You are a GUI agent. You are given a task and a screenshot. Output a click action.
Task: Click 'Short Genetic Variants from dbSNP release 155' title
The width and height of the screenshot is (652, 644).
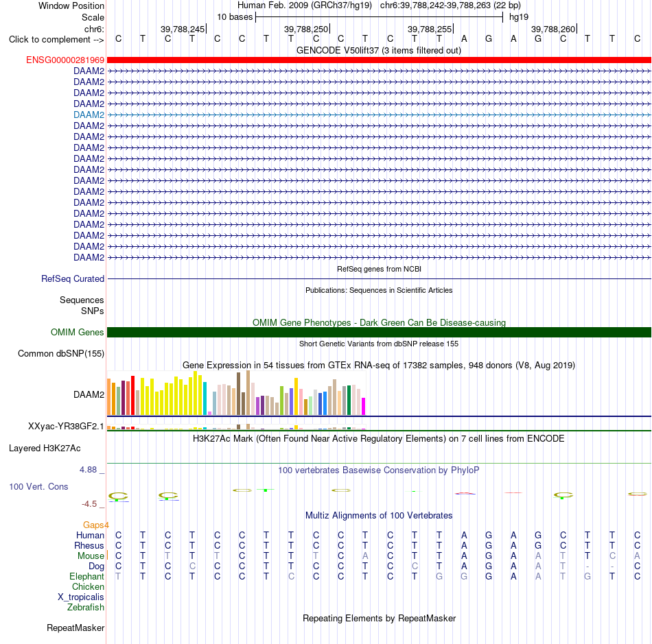(379, 344)
